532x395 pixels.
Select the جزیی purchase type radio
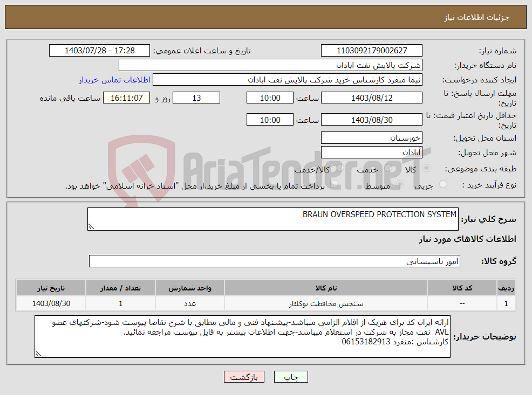[x=443, y=184]
